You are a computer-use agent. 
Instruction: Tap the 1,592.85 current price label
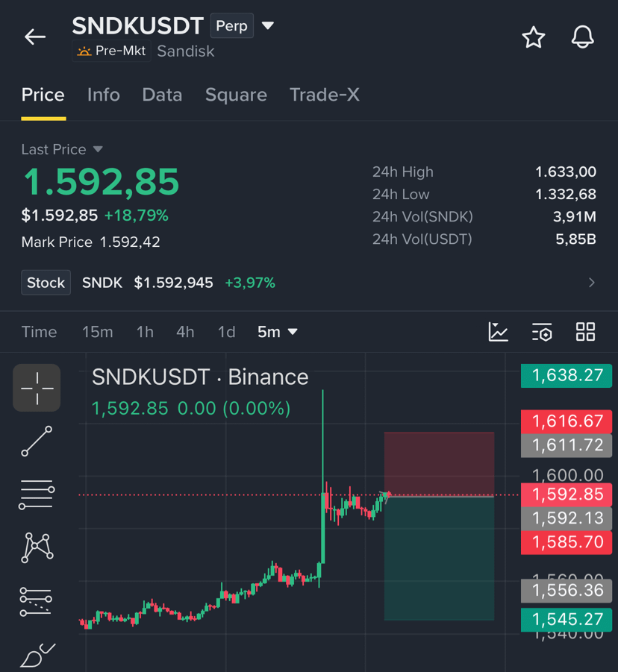click(x=566, y=494)
